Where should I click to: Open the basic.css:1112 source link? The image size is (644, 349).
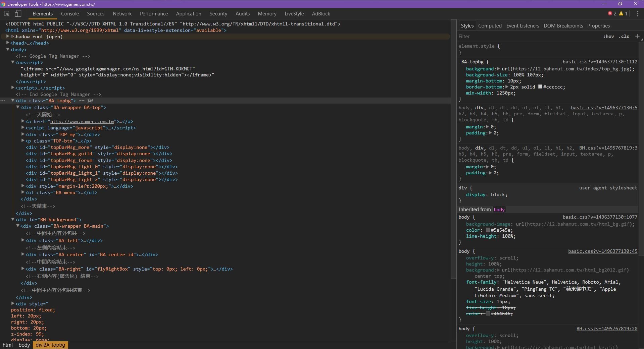click(x=600, y=62)
